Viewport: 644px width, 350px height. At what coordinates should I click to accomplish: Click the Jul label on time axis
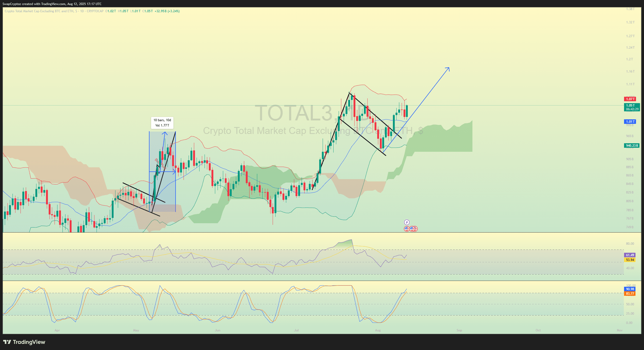point(296,330)
